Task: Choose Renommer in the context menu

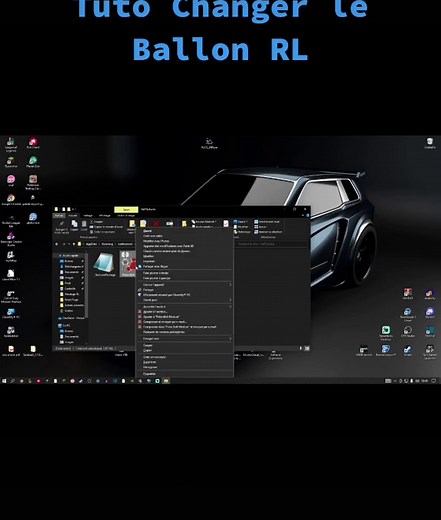Action: pos(185,367)
